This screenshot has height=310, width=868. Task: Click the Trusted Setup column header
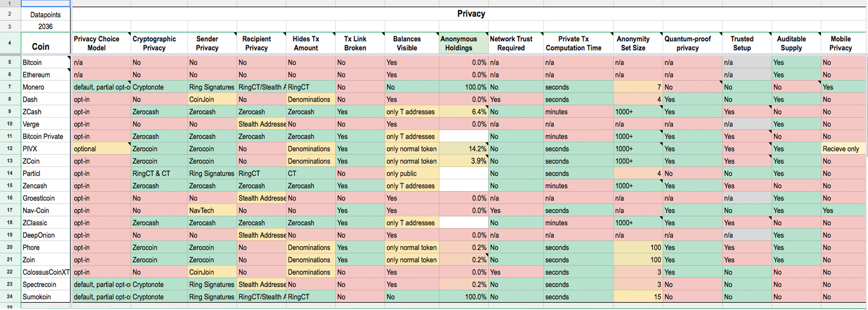coord(747,43)
